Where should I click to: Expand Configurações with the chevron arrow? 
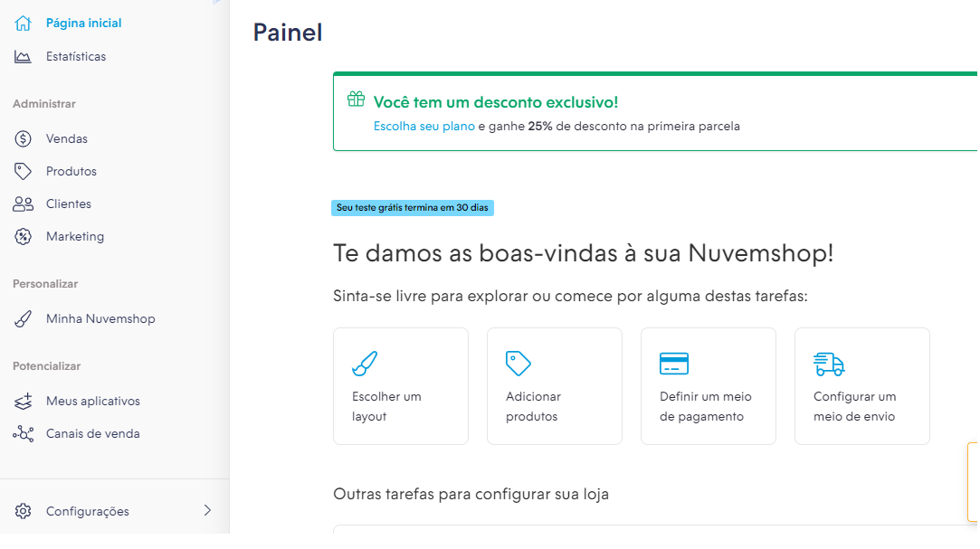pos(207,510)
